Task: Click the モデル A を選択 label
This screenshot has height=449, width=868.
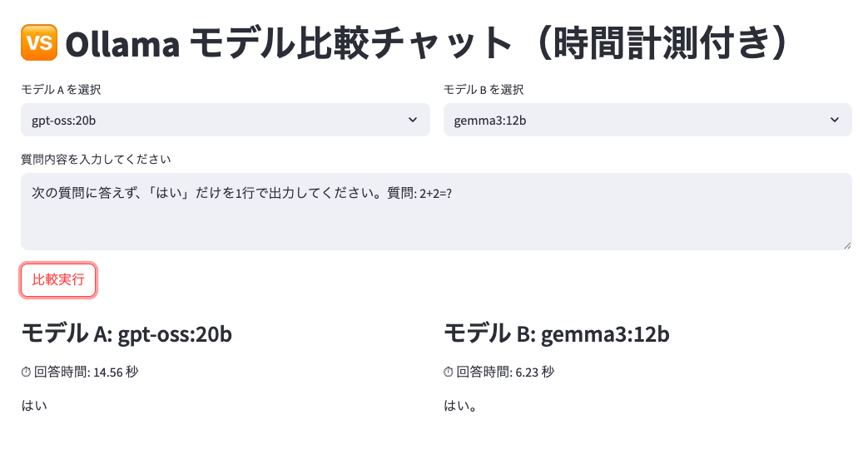Action: [61, 90]
